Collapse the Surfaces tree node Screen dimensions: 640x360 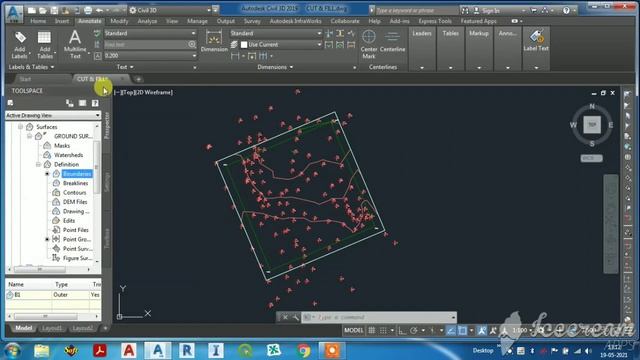point(20,127)
